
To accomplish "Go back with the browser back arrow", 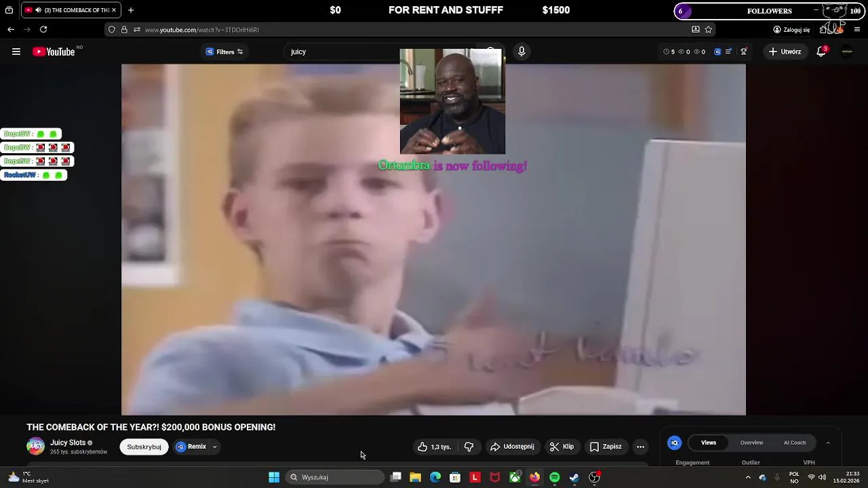I will point(11,30).
